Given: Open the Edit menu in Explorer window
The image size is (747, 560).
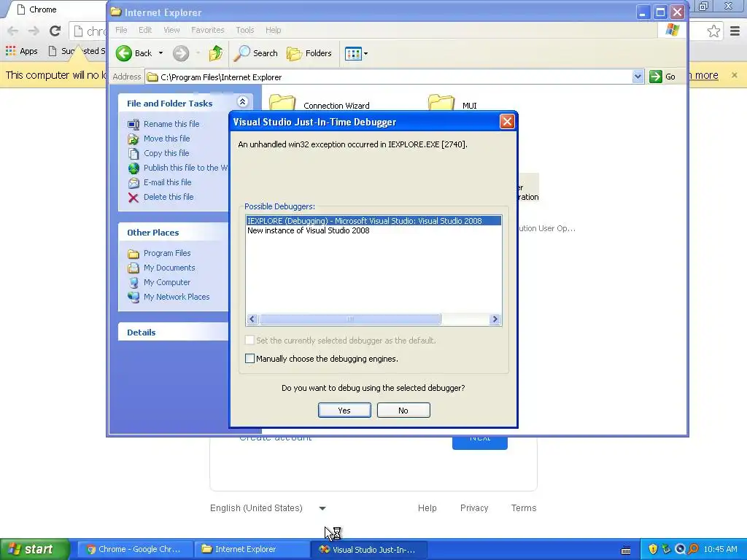Looking at the screenshot, I should (x=145, y=30).
